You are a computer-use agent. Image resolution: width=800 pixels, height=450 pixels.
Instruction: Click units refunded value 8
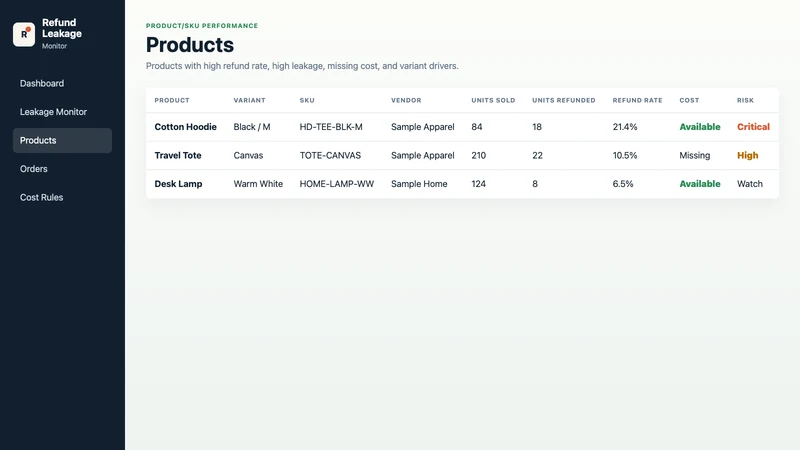pos(535,184)
